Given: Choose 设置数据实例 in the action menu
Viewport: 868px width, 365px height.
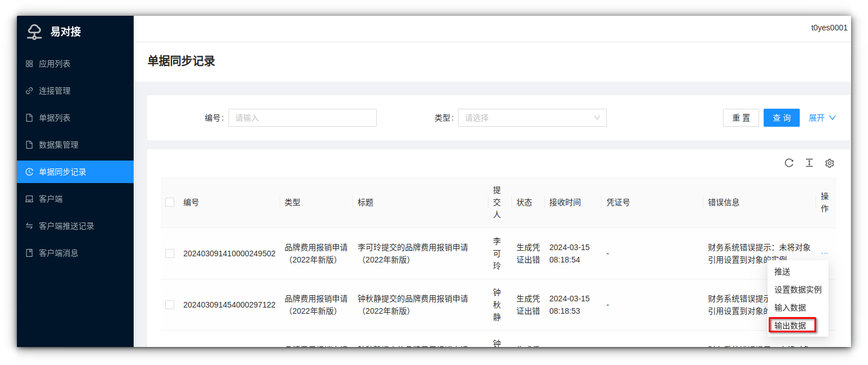Looking at the screenshot, I should tap(797, 290).
